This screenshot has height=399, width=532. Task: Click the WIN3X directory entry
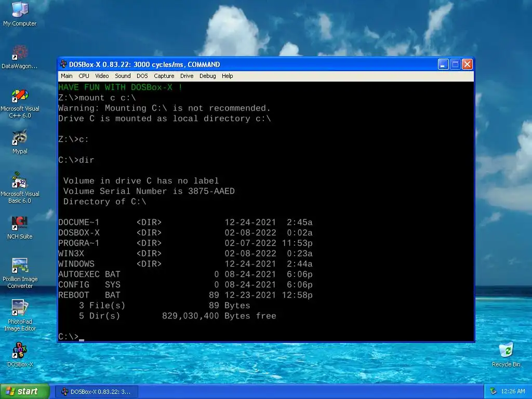tap(185, 254)
